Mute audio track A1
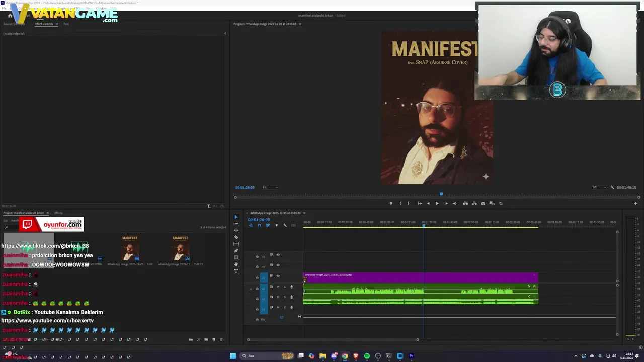 click(x=278, y=287)
